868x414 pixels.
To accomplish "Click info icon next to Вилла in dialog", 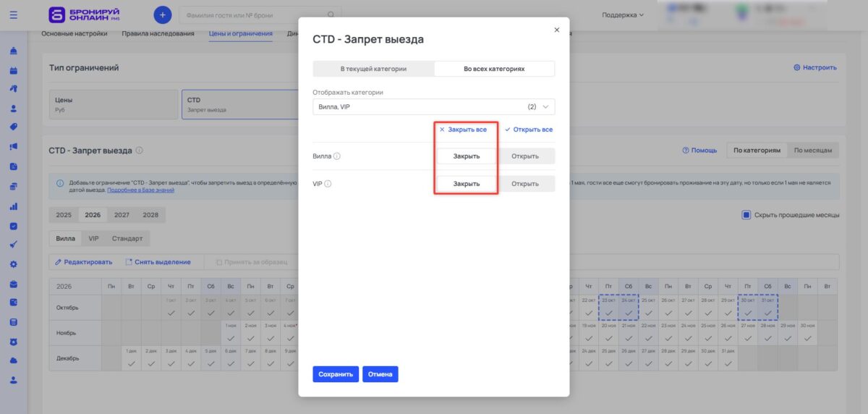I will (337, 156).
